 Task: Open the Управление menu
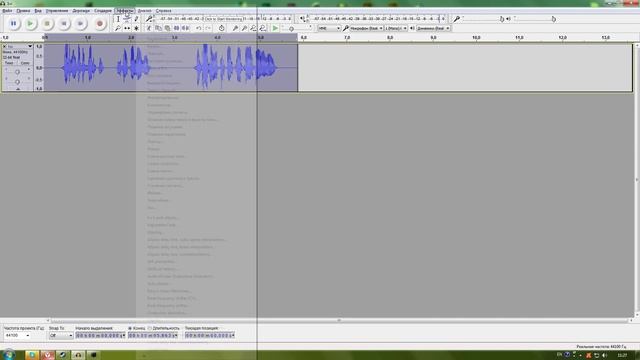pyautogui.click(x=57, y=11)
